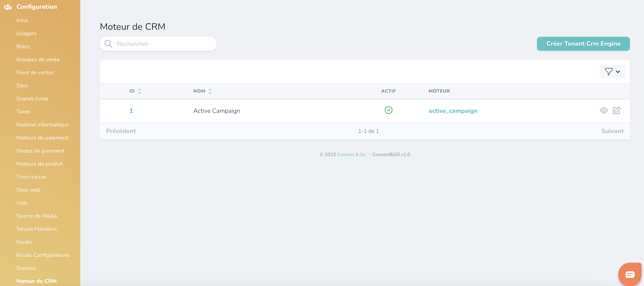The width and height of the screenshot is (644, 286).
Task: Open the Connect & Go footer link
Action: point(351,154)
